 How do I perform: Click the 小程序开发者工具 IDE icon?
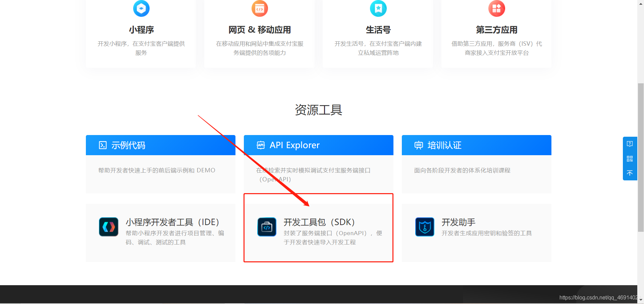109,227
